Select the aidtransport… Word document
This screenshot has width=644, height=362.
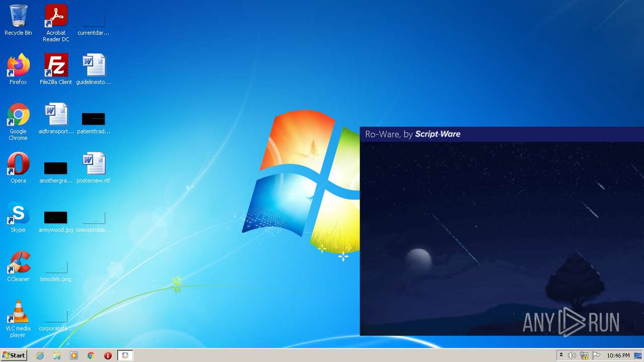click(x=56, y=119)
